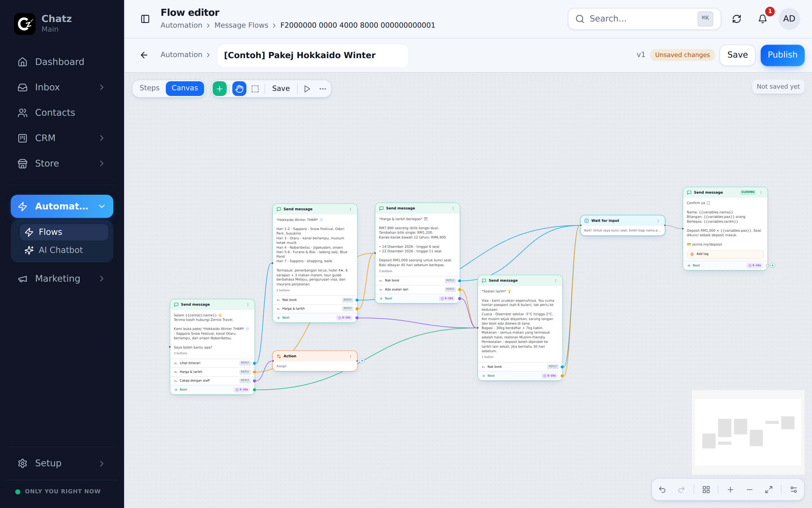The height and width of the screenshot is (508, 812).
Task: Click the Not saved yet status
Action: (x=778, y=87)
